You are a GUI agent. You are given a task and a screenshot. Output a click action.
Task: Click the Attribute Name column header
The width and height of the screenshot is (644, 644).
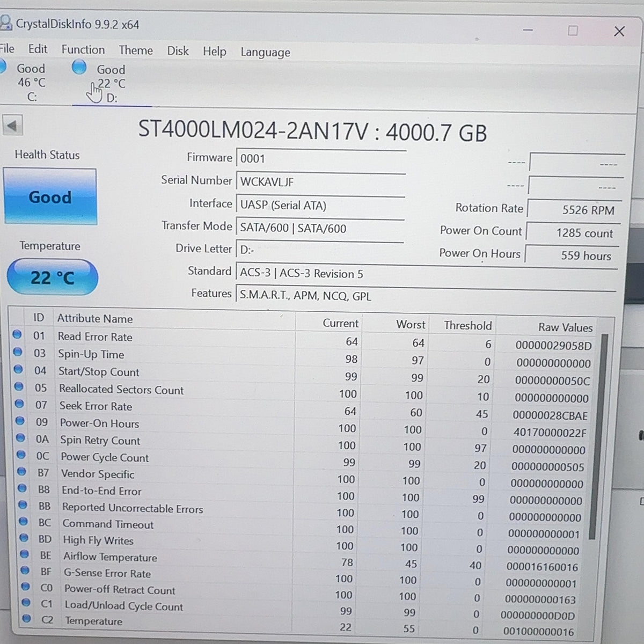pyautogui.click(x=95, y=319)
